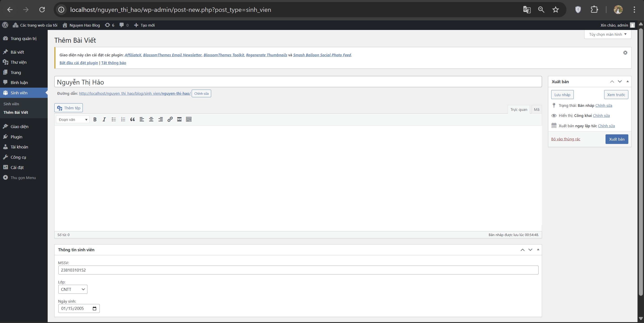This screenshot has width=644, height=323.
Task: Insert or edit a link
Action: click(170, 119)
